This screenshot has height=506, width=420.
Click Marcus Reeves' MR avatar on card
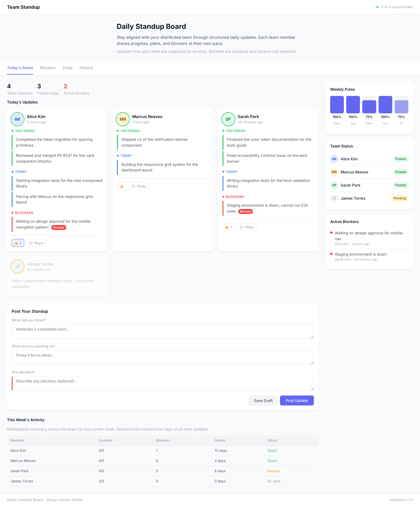(123, 119)
